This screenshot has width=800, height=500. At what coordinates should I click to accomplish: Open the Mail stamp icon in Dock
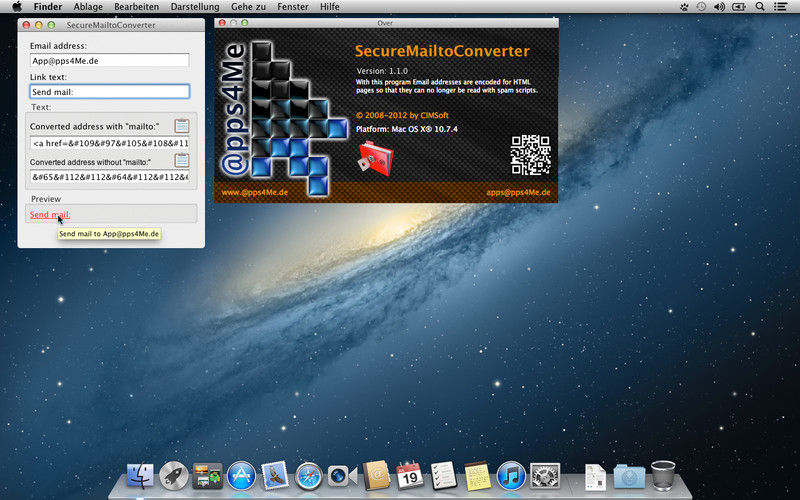274,476
